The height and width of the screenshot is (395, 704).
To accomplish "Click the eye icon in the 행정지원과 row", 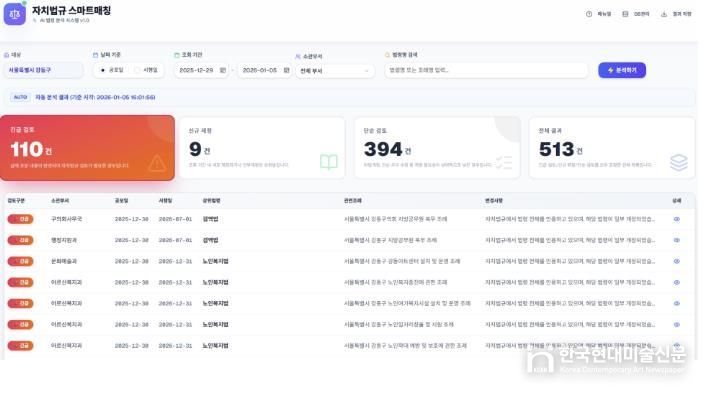I will tap(677, 240).
